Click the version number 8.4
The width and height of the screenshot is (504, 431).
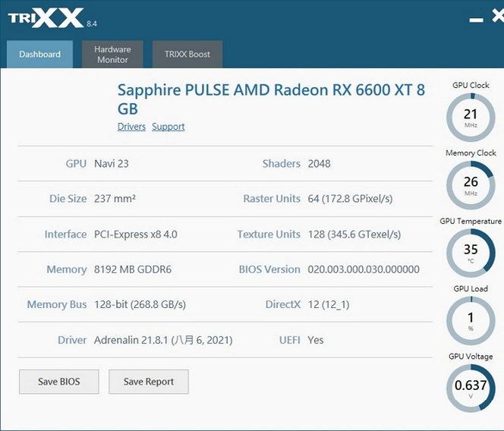pyautogui.click(x=92, y=24)
